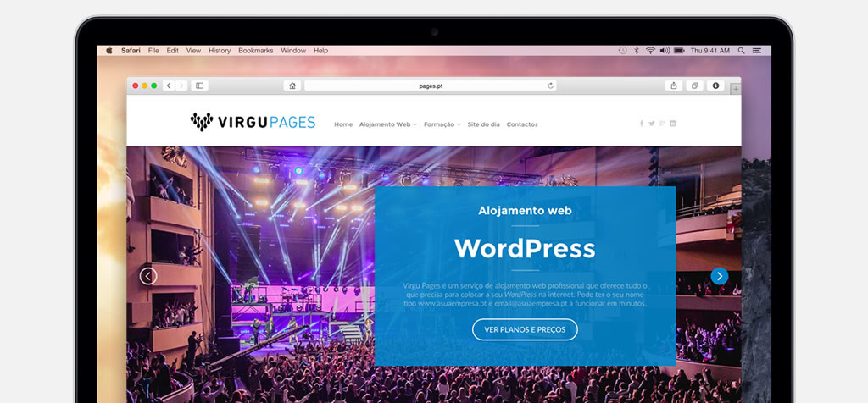The image size is (868, 403).
Task: Click the pages.pt address field
Action: [431, 86]
